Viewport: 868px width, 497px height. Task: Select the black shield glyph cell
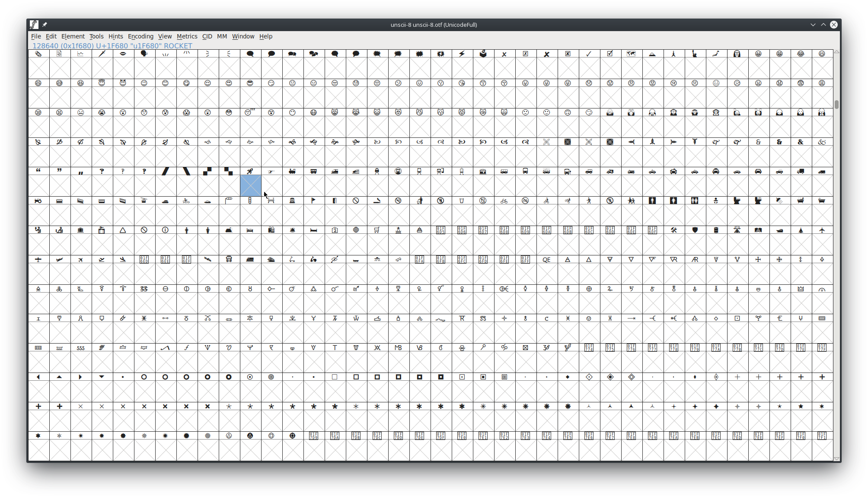point(695,230)
